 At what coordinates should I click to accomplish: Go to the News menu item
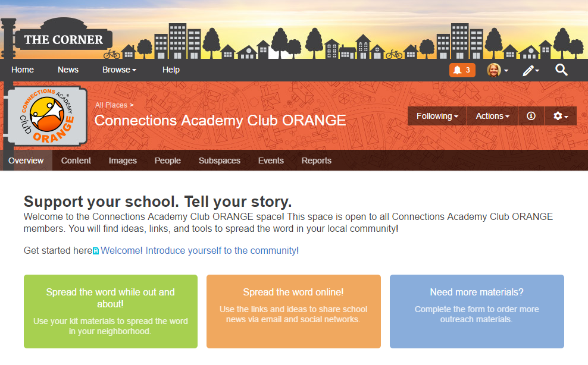pyautogui.click(x=68, y=70)
